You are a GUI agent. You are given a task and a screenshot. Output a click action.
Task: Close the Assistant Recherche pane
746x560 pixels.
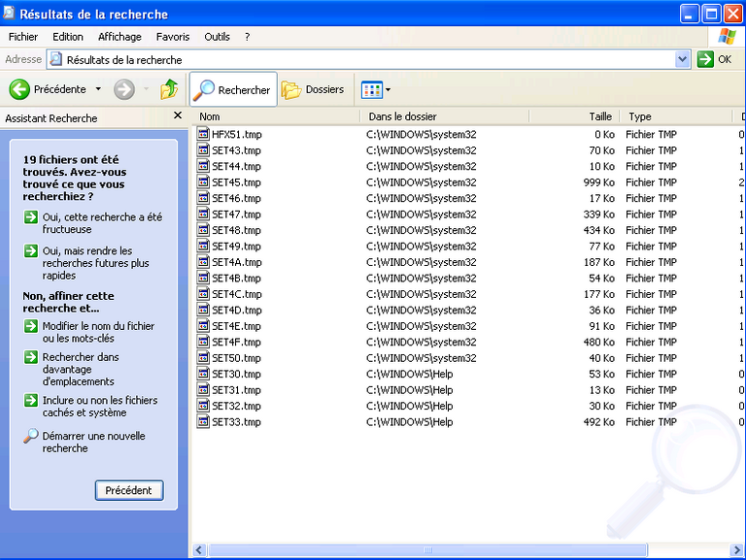tap(178, 115)
